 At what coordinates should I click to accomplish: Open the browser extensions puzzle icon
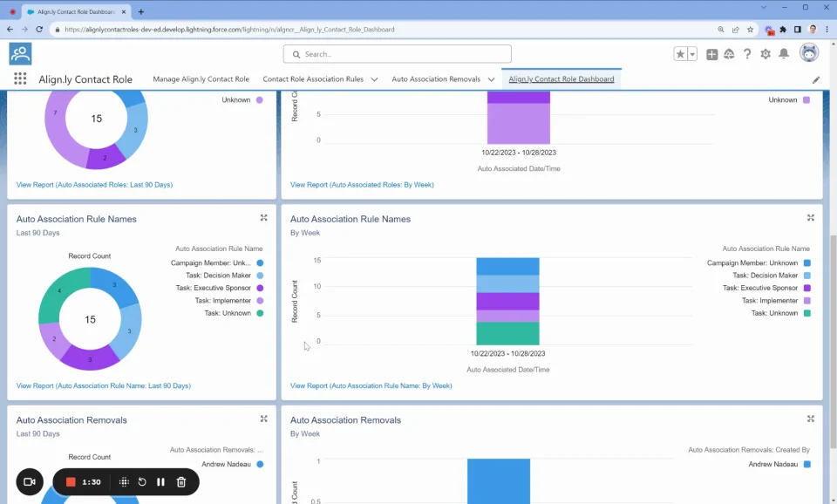783,30
